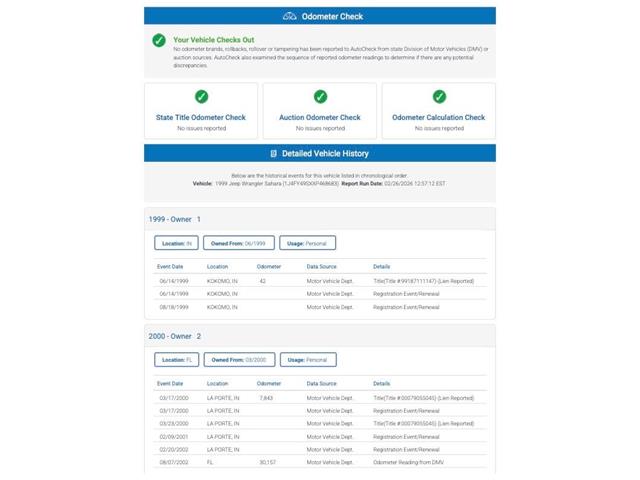Click Data Source column header in Owner 1 table
This screenshot has width=640, height=480.
[322, 267]
